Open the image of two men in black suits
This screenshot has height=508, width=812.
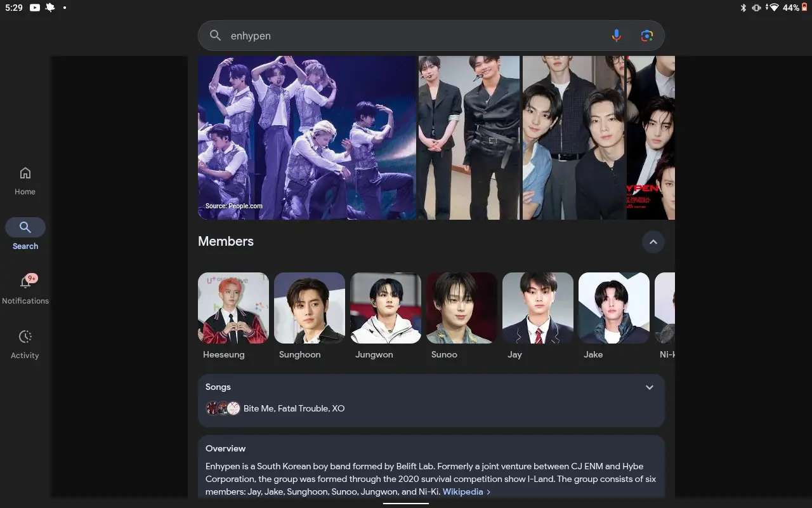click(469, 138)
